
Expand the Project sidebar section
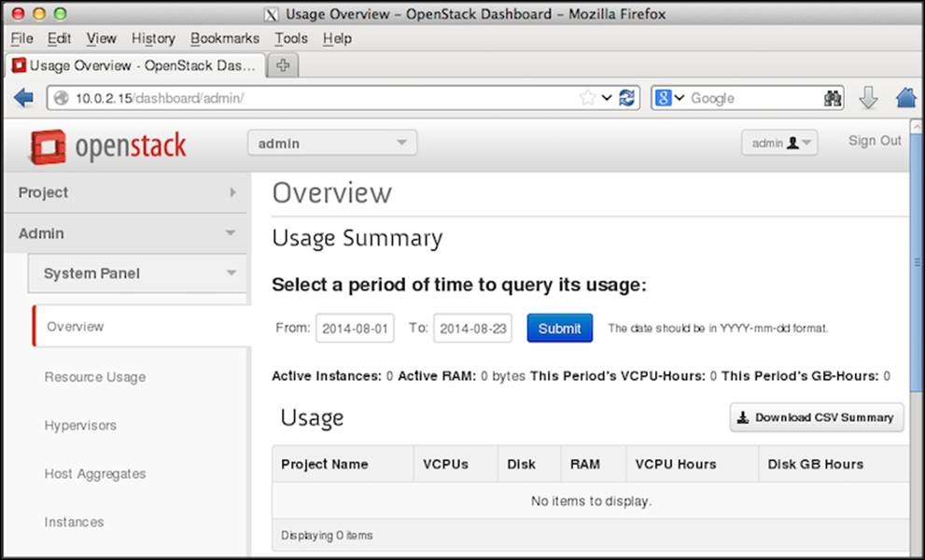[124, 192]
